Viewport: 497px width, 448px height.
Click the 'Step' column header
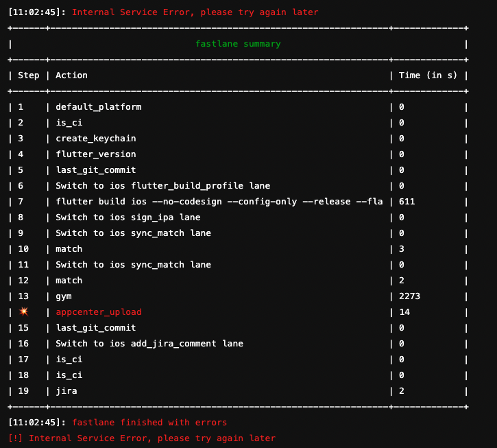[29, 75]
